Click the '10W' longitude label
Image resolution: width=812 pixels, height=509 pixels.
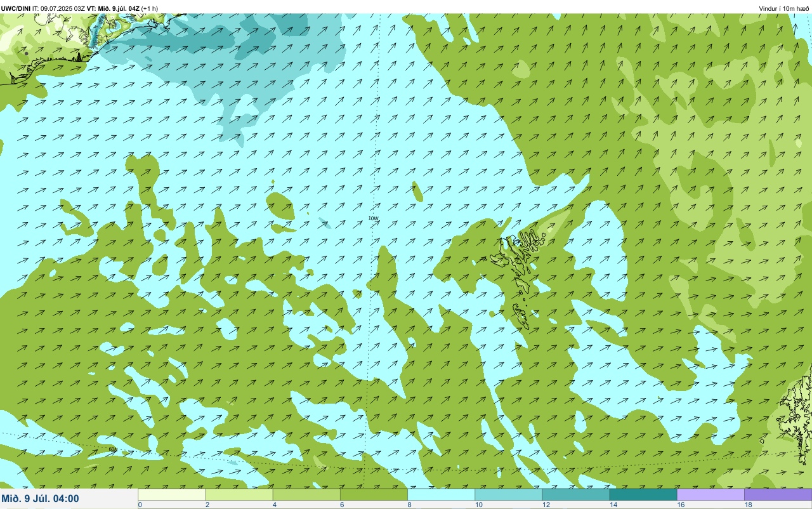[x=374, y=218]
